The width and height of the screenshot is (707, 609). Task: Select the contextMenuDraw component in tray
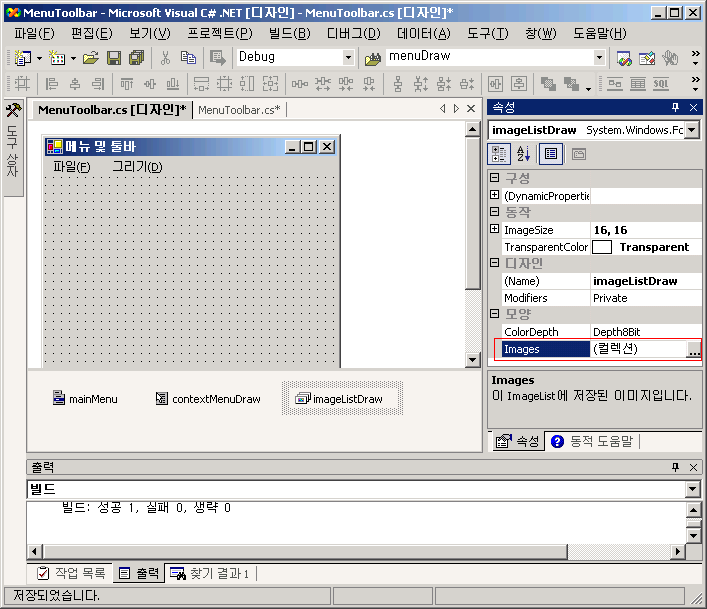pyautogui.click(x=208, y=399)
